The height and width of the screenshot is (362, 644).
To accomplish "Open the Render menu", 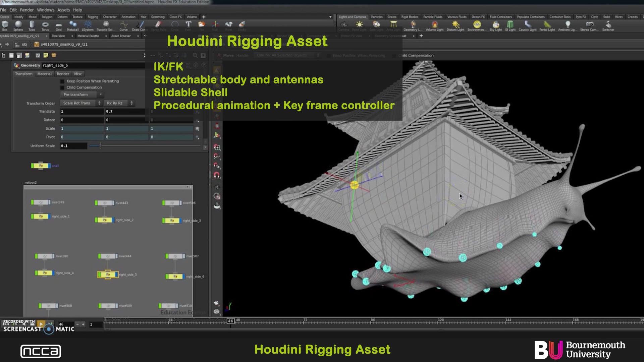I will coord(27,10).
